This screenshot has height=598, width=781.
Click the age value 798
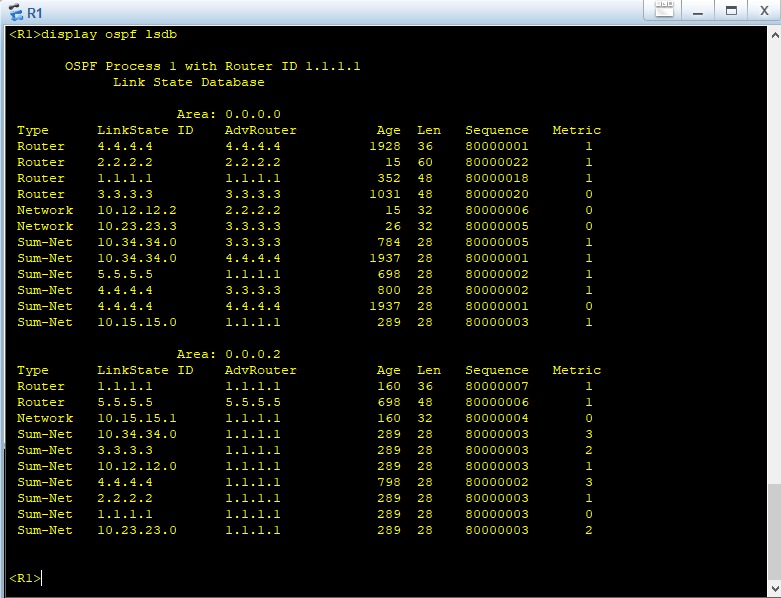coord(389,482)
